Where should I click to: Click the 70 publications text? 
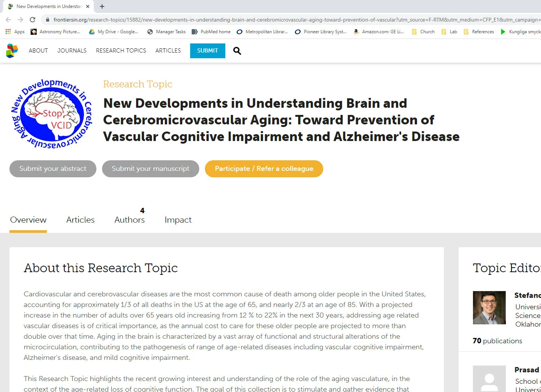tap(498, 341)
